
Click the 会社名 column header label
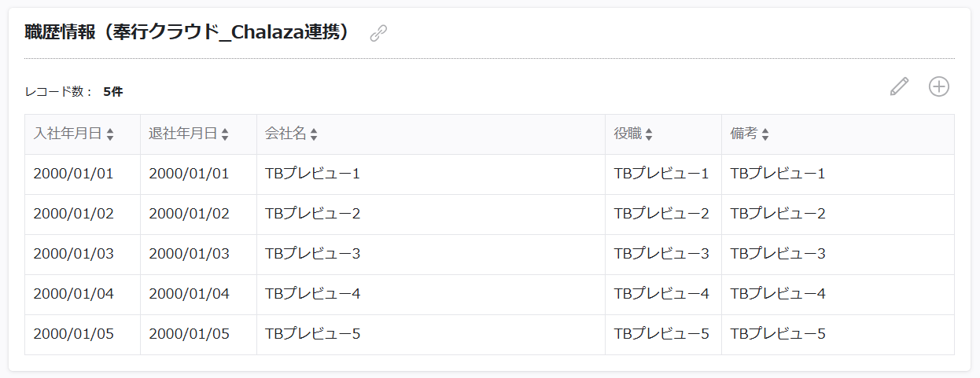pos(286,134)
